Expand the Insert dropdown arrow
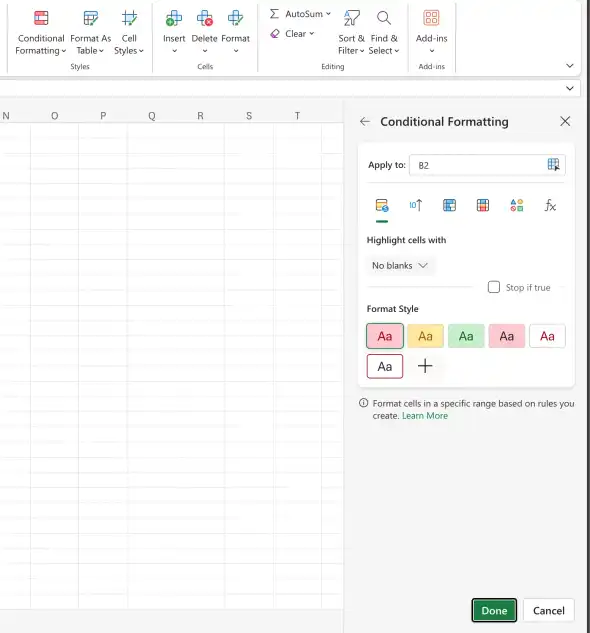This screenshot has height=633, width=590. (174, 51)
